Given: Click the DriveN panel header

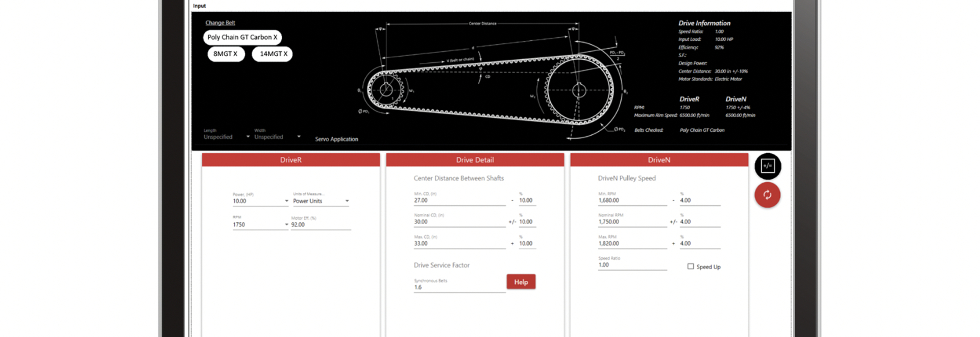Looking at the screenshot, I should point(659,160).
